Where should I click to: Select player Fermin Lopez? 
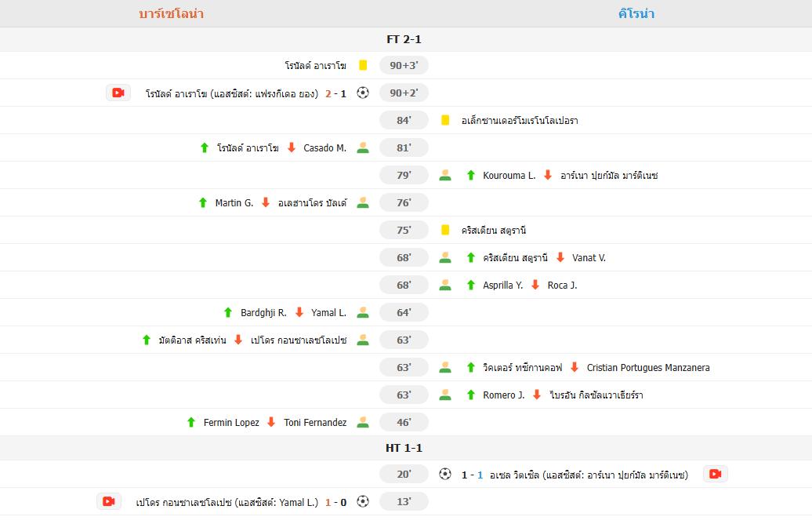pyautogui.click(x=231, y=423)
